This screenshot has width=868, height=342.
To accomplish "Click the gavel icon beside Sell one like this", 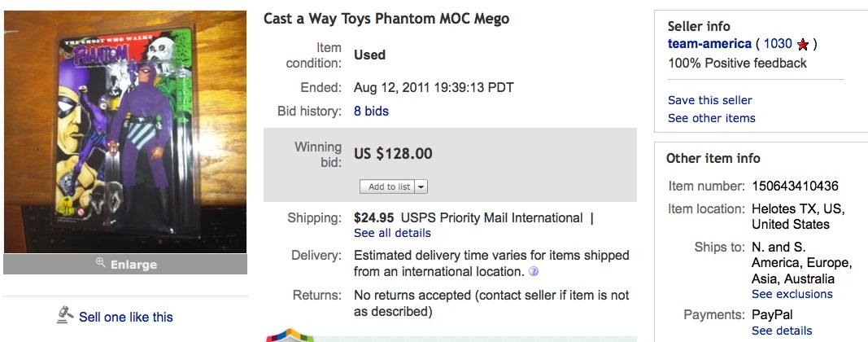I will point(66,315).
